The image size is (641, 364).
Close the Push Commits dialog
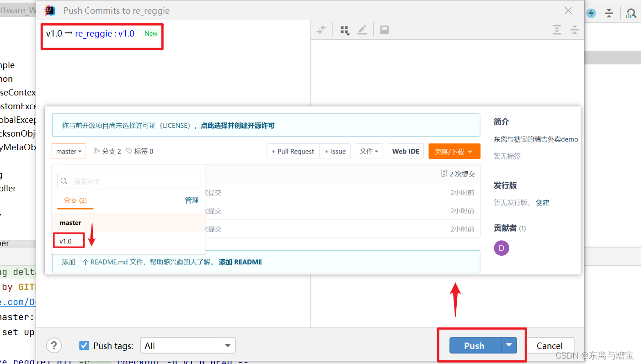coord(568,10)
